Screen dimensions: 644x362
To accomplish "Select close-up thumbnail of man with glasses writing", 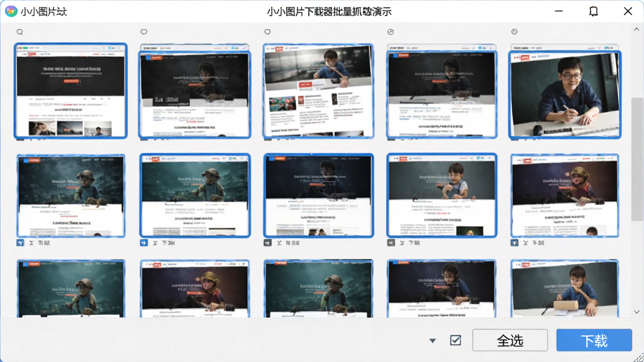I will [565, 94].
